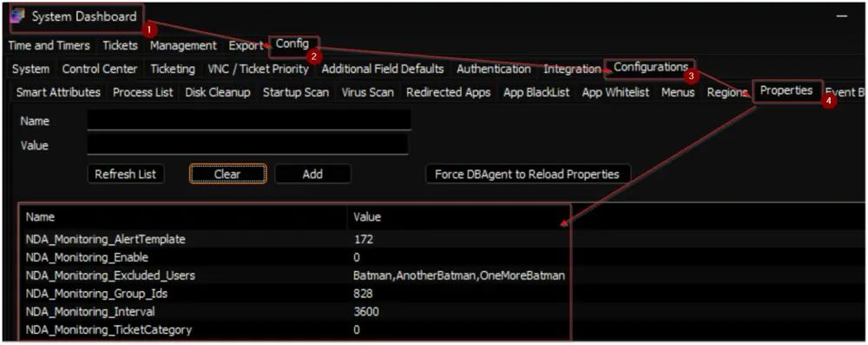This screenshot has width=868, height=345.
Task: Click the Batman,AnotherBatman,OneMoreBatman value
Action: pos(459,275)
